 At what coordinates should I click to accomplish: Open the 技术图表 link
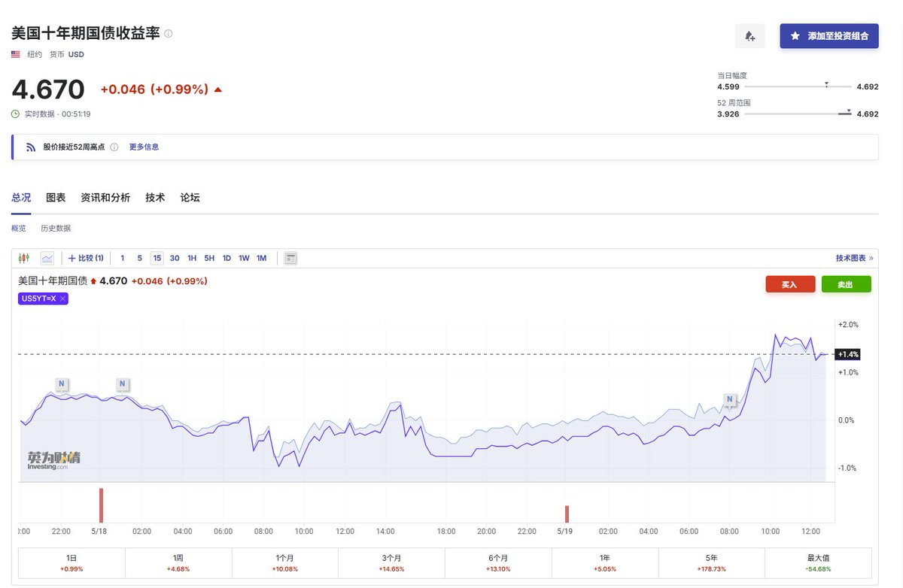[x=854, y=258]
